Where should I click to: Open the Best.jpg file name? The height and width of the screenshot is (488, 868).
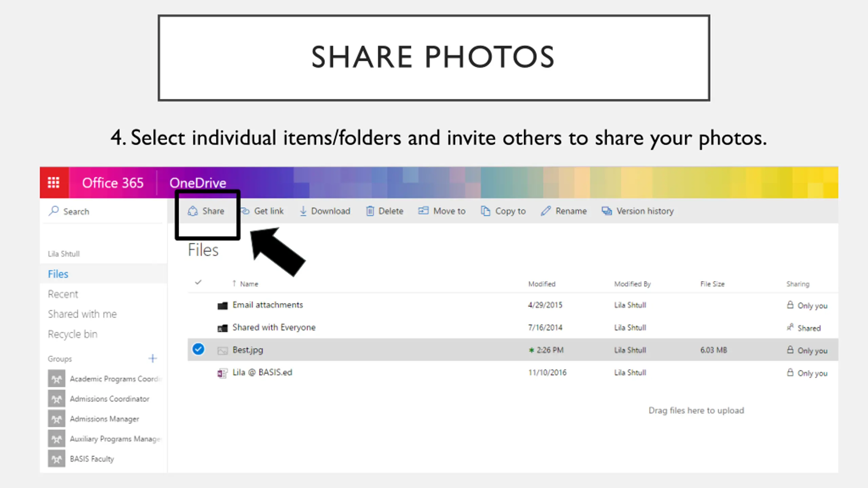(x=248, y=350)
